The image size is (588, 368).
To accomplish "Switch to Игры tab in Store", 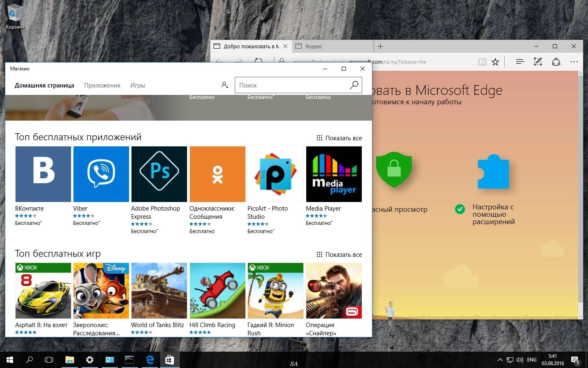I will [138, 85].
